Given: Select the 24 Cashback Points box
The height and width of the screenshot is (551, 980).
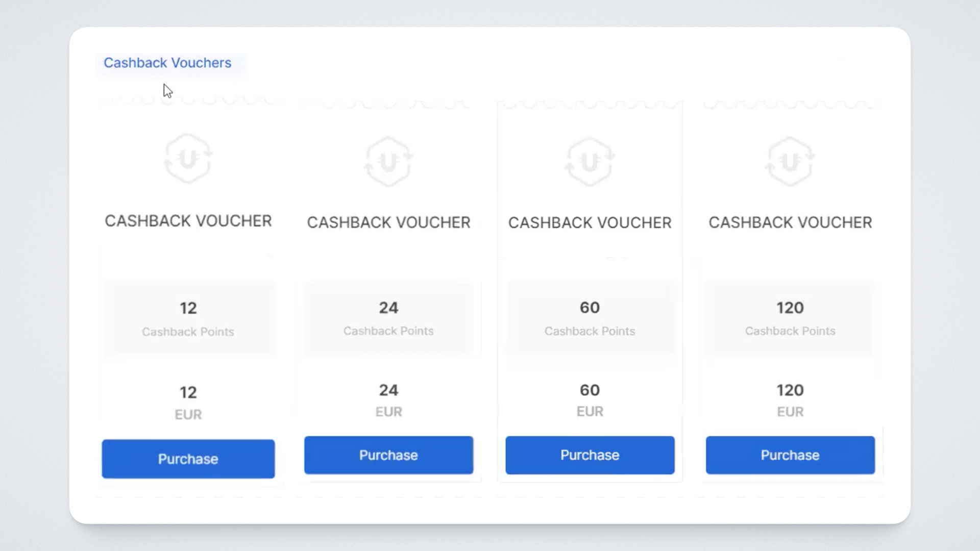Looking at the screenshot, I should point(388,318).
